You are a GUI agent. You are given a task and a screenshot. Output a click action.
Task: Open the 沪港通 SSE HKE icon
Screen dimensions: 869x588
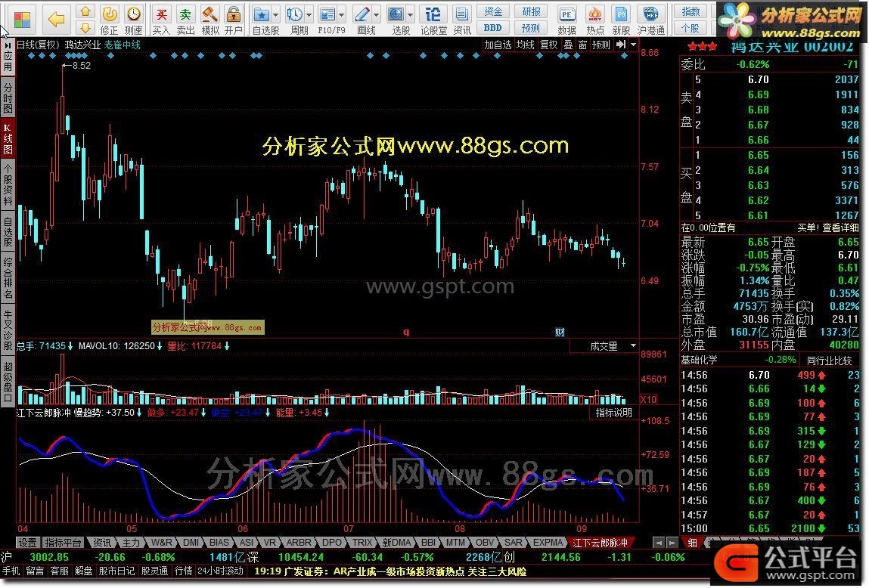pyautogui.click(x=650, y=20)
